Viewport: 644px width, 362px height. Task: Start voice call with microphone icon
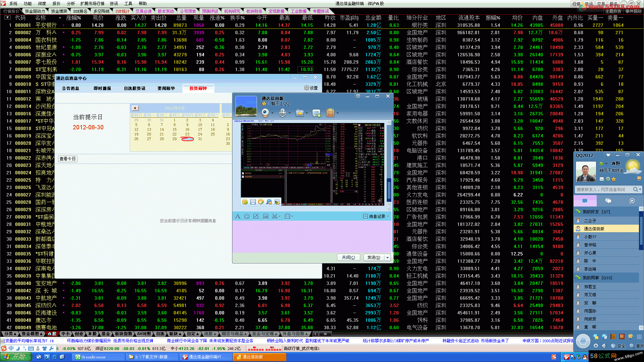click(x=282, y=113)
